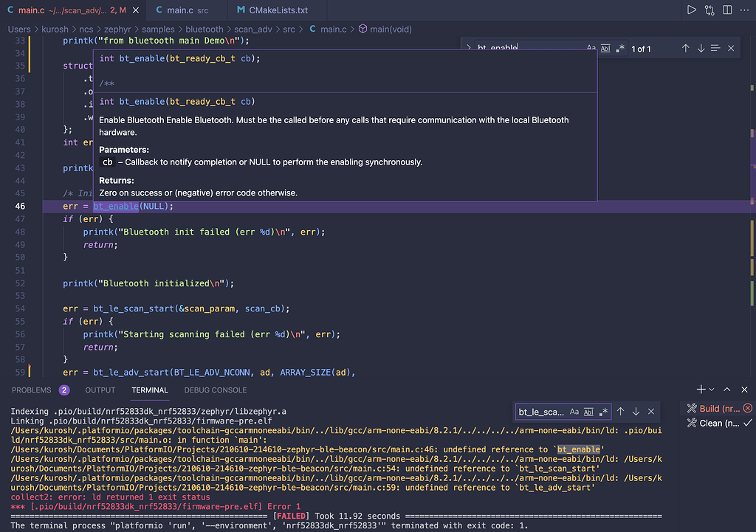
Task: Click highlighted bt_enable in terminal output
Action: [x=579, y=449]
